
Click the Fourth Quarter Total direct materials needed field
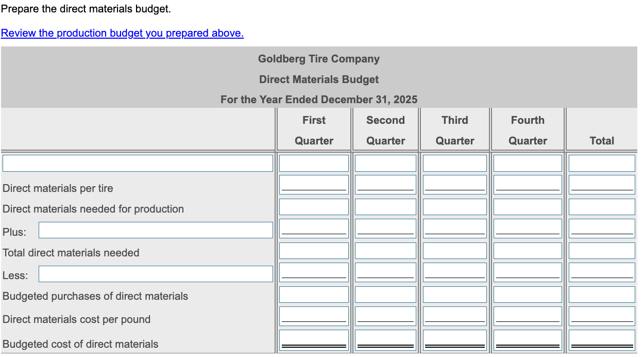527,250
